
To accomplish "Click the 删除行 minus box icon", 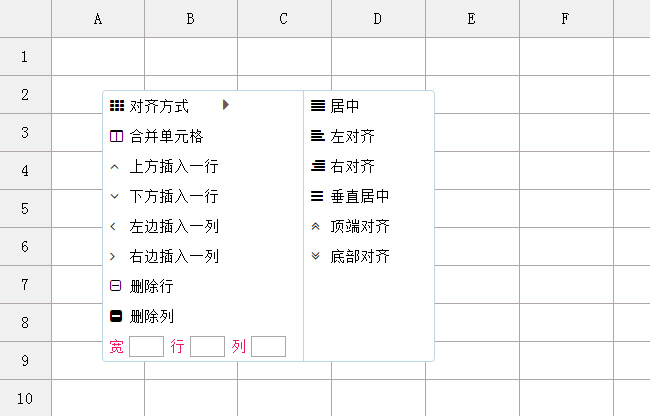I will [116, 286].
